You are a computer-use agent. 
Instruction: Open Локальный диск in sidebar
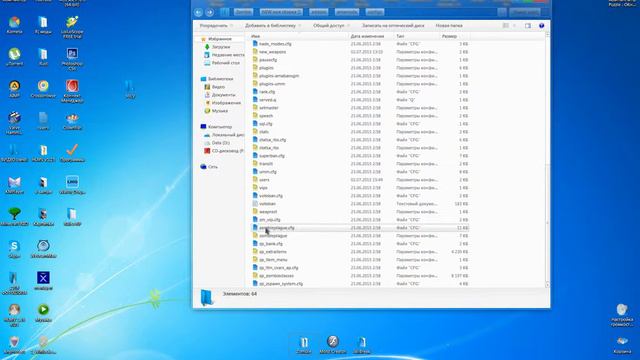coord(224,135)
